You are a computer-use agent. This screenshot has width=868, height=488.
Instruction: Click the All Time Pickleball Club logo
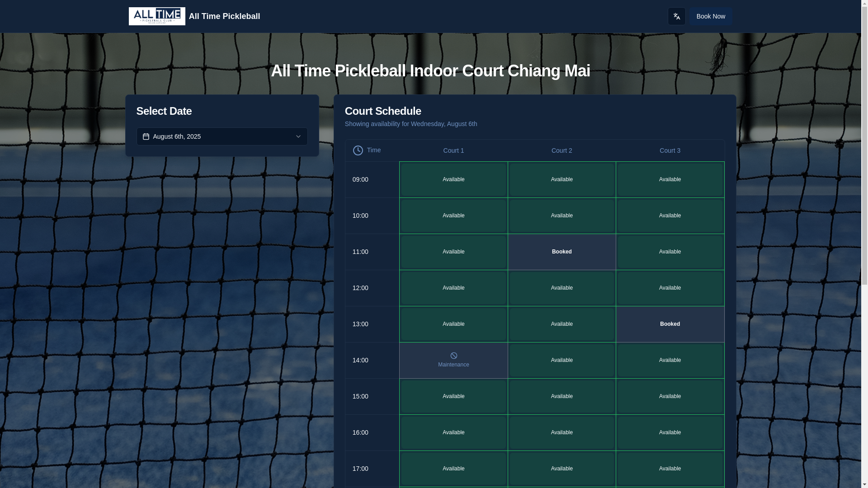point(157,16)
